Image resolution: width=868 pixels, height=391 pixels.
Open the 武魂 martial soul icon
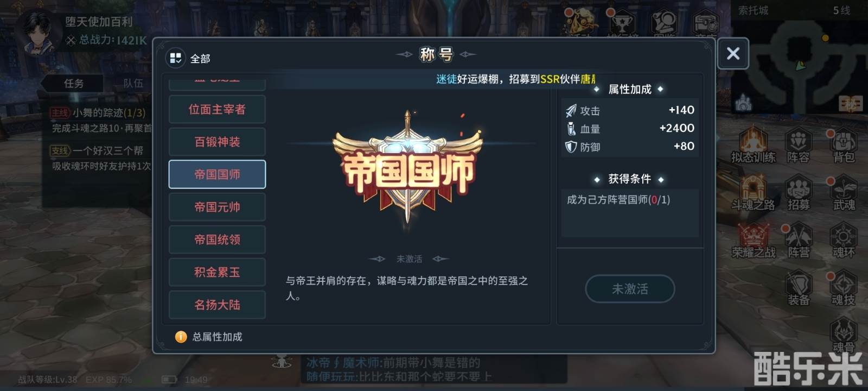pyautogui.click(x=844, y=193)
